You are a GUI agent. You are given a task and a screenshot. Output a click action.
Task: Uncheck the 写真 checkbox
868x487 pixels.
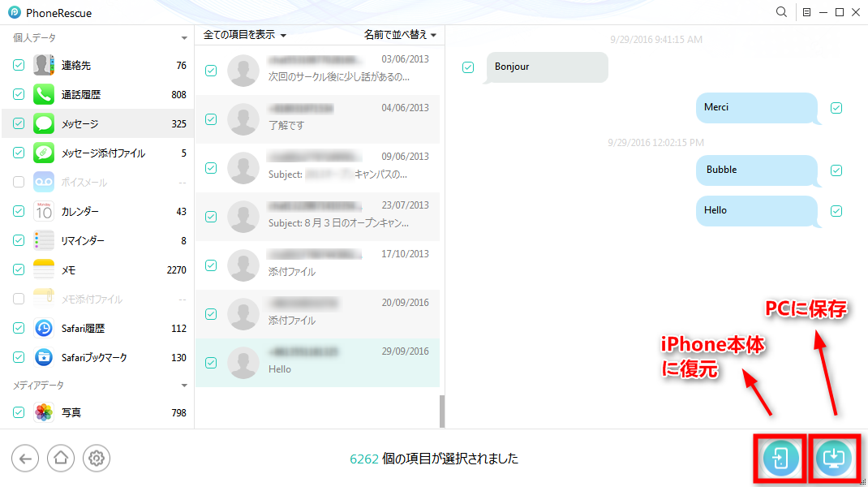[x=19, y=412]
